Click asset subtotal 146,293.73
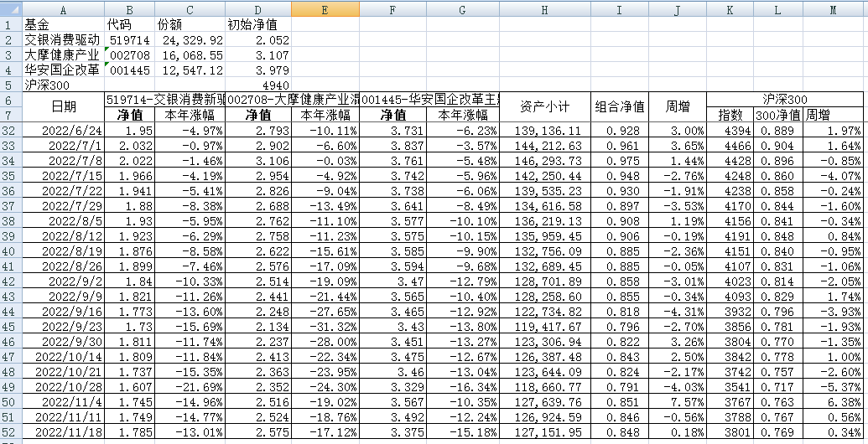Viewport: 868px width, 444px height. coord(545,161)
